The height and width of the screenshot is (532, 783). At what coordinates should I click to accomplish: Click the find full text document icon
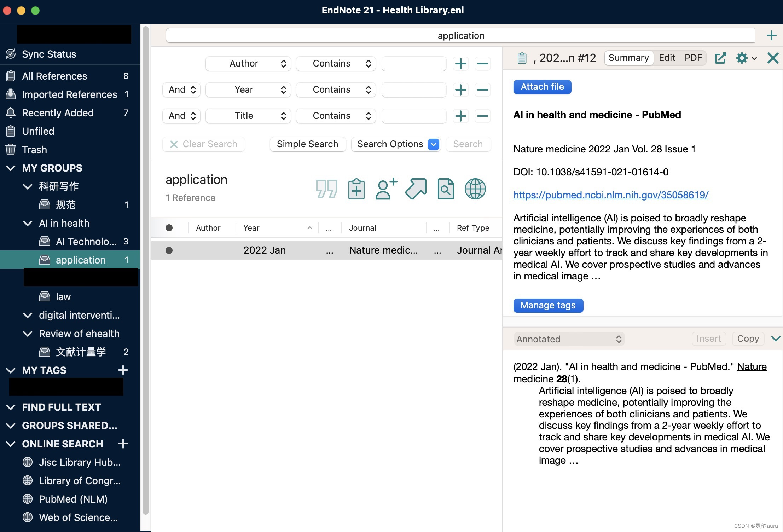click(446, 189)
